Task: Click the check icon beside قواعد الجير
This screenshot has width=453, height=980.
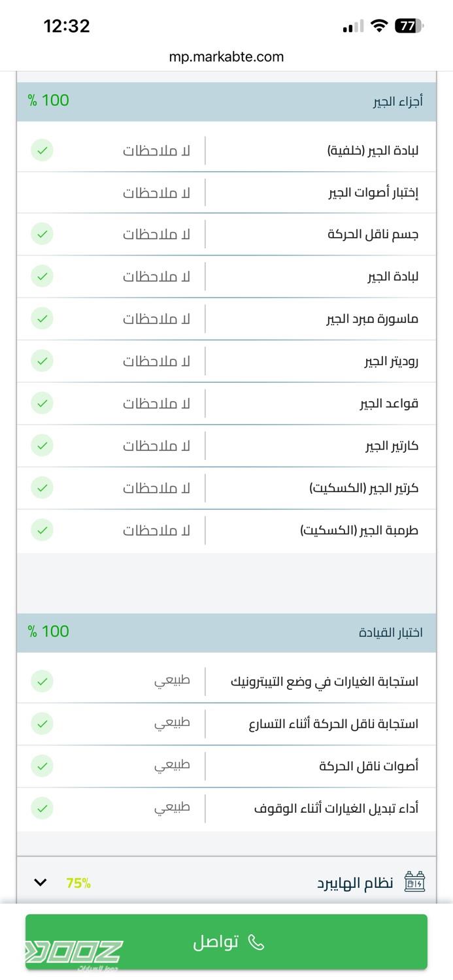Action: click(x=42, y=403)
